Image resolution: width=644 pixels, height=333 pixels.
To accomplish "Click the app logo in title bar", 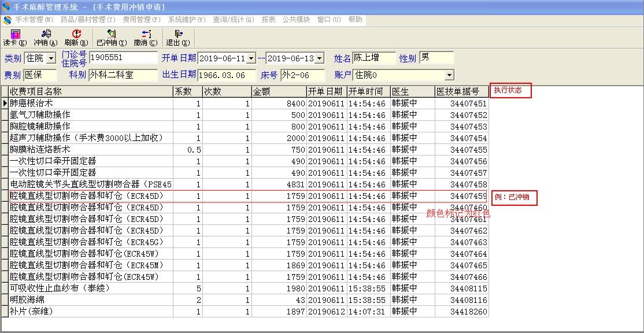I will pos(6,6).
